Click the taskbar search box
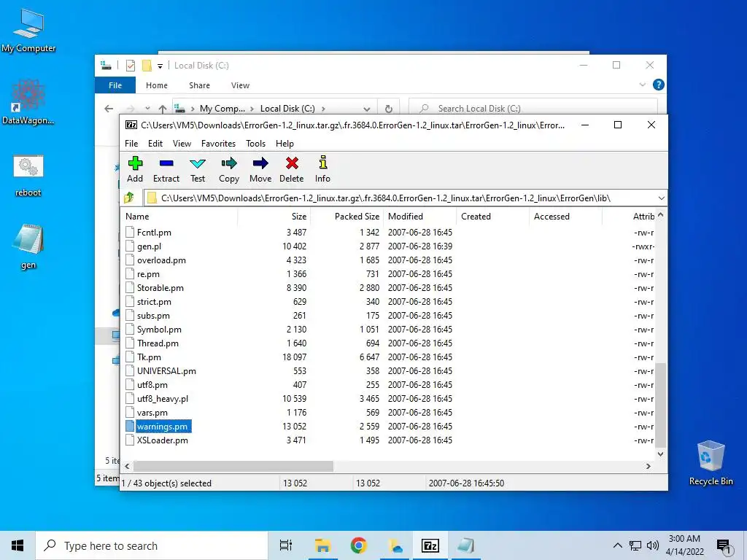This screenshot has width=747, height=560. click(x=152, y=545)
